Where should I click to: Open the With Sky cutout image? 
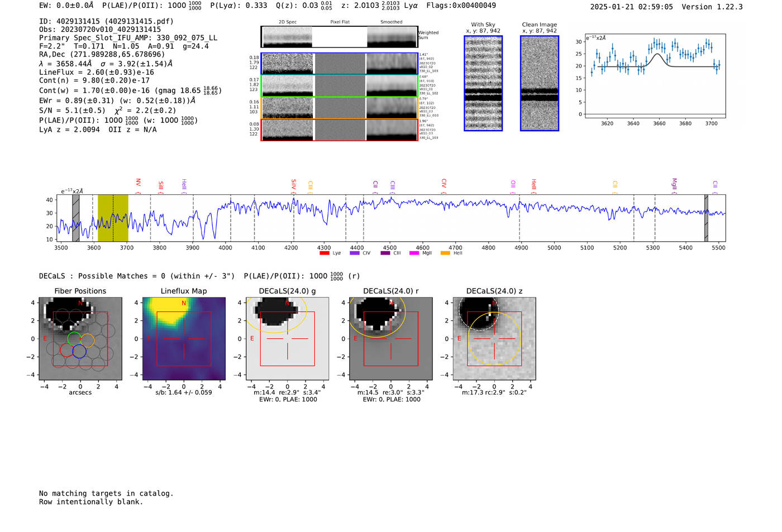(x=483, y=83)
